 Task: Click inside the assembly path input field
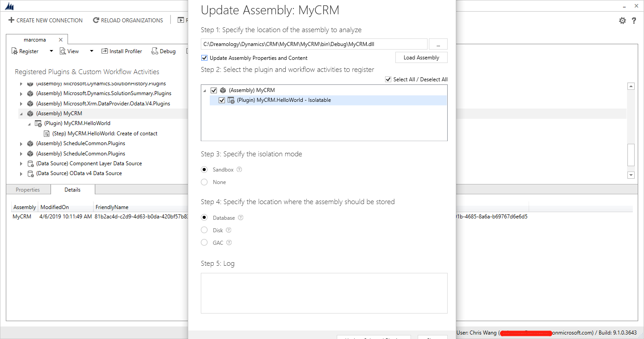(x=313, y=44)
